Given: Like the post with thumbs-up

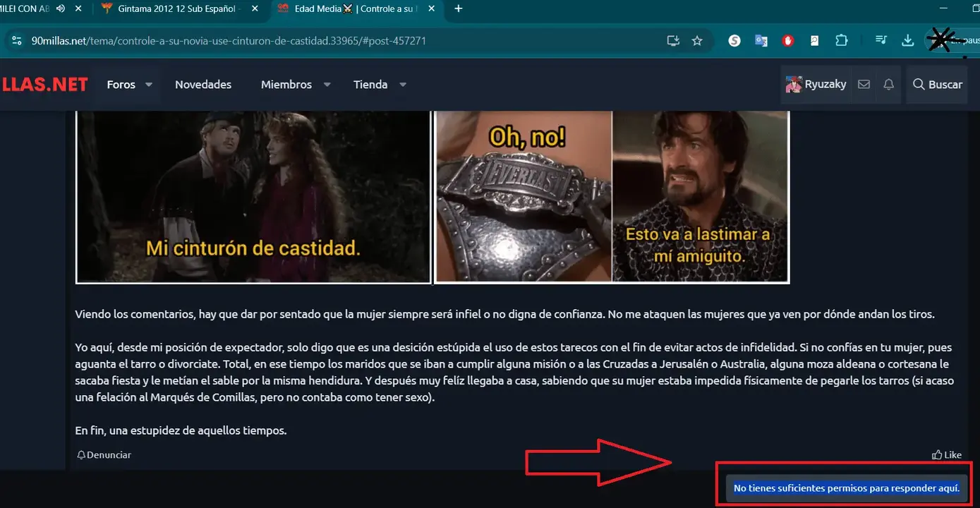Looking at the screenshot, I should (x=947, y=455).
